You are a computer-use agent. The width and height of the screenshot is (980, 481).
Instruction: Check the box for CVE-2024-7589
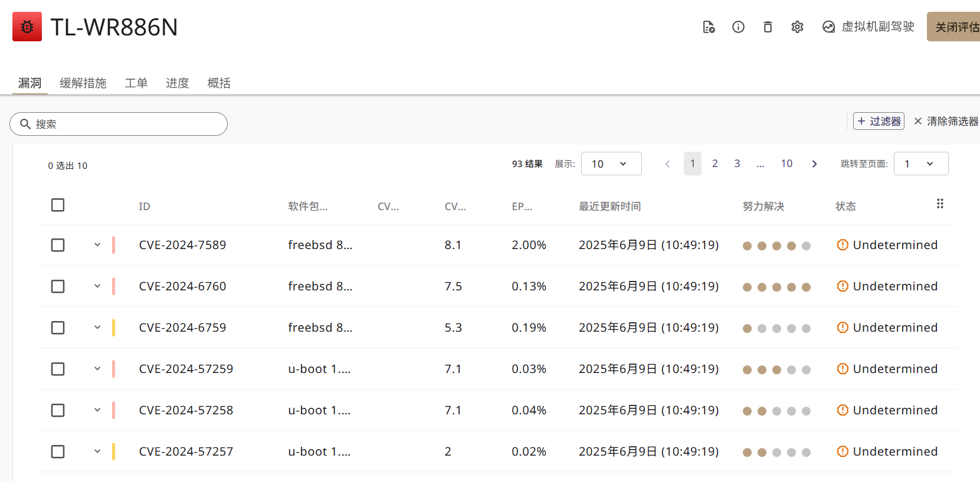pos(58,245)
